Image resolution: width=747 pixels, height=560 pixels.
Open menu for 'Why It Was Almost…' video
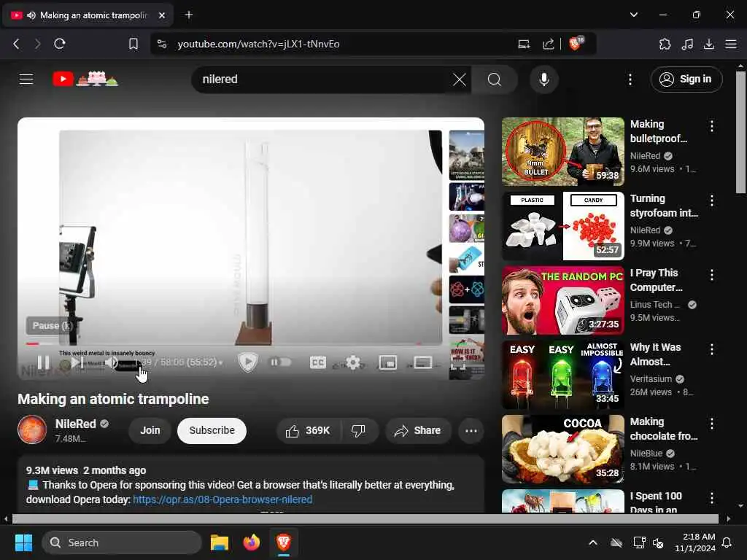(x=712, y=349)
